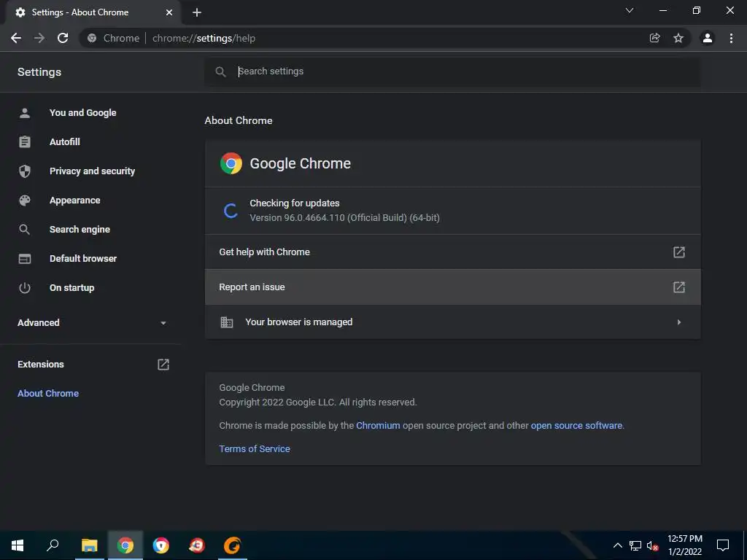Click the Chrome site info icon in address bar
Image resolution: width=747 pixels, height=560 pixels.
tap(92, 38)
